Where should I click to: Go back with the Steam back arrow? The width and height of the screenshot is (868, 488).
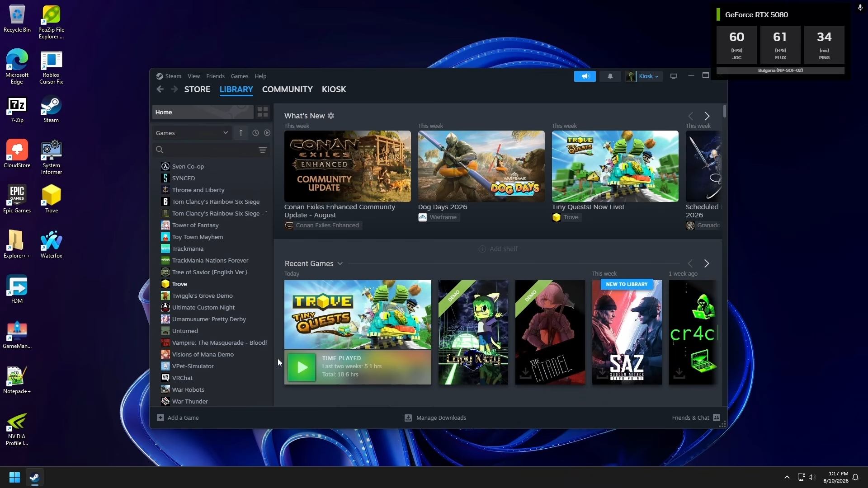click(x=160, y=89)
